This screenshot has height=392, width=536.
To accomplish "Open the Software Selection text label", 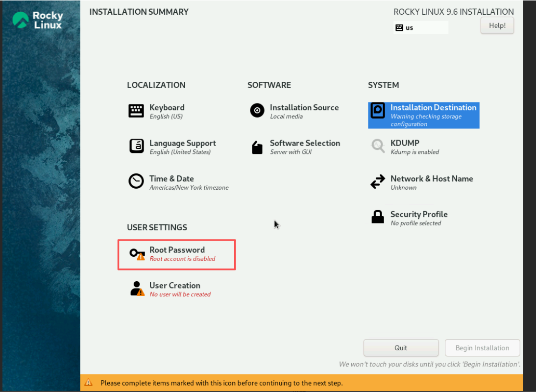I will pyautogui.click(x=305, y=143).
